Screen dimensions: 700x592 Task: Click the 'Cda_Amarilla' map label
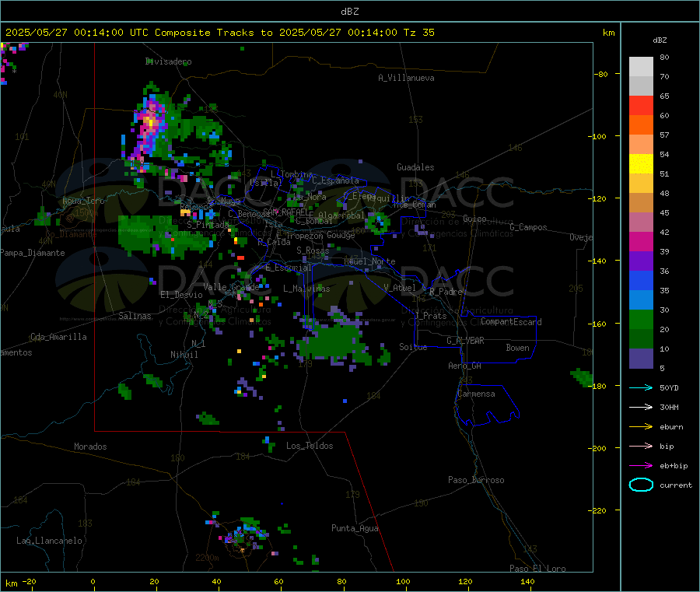[x=58, y=337]
